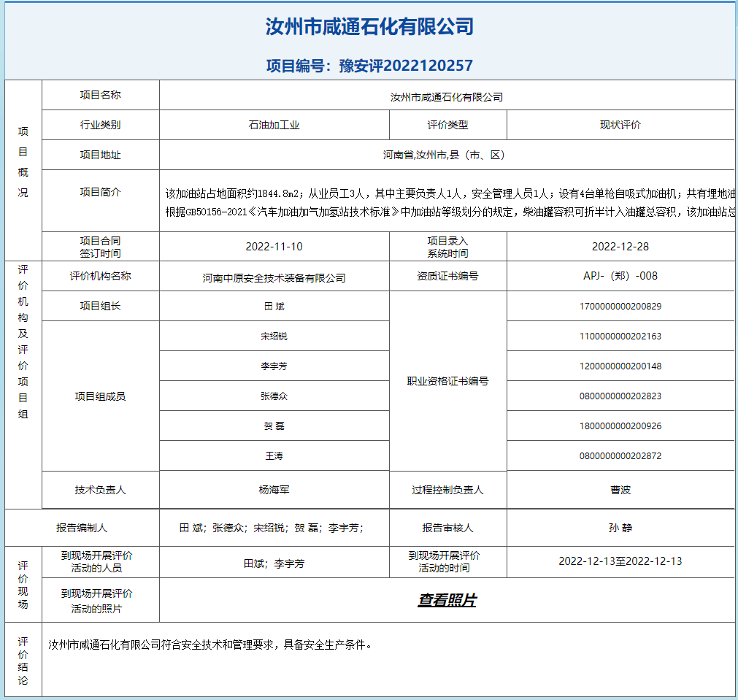Click certificate number 1700000000200829
Screen dimensions: 738x700
click(x=620, y=306)
